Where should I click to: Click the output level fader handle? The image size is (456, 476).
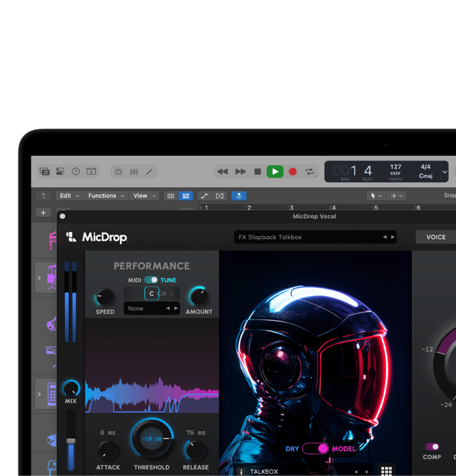(71, 441)
